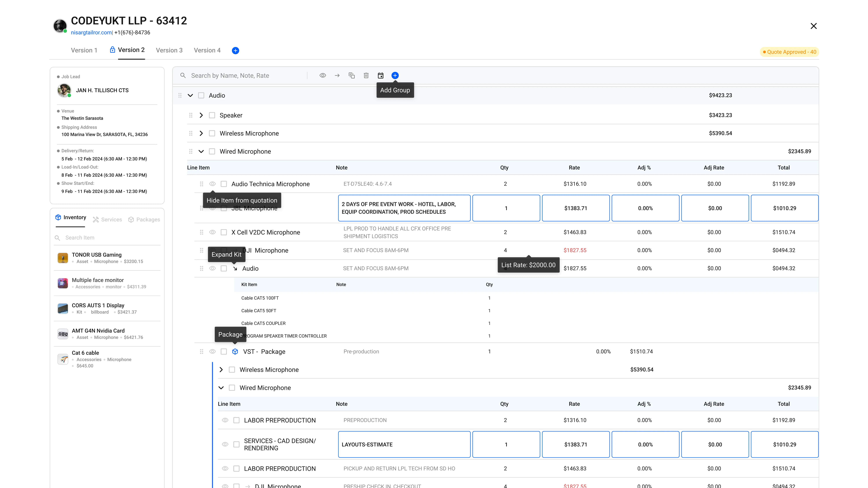Click the Speaker row drag handle
This screenshot has width=868, height=488.
(x=191, y=115)
